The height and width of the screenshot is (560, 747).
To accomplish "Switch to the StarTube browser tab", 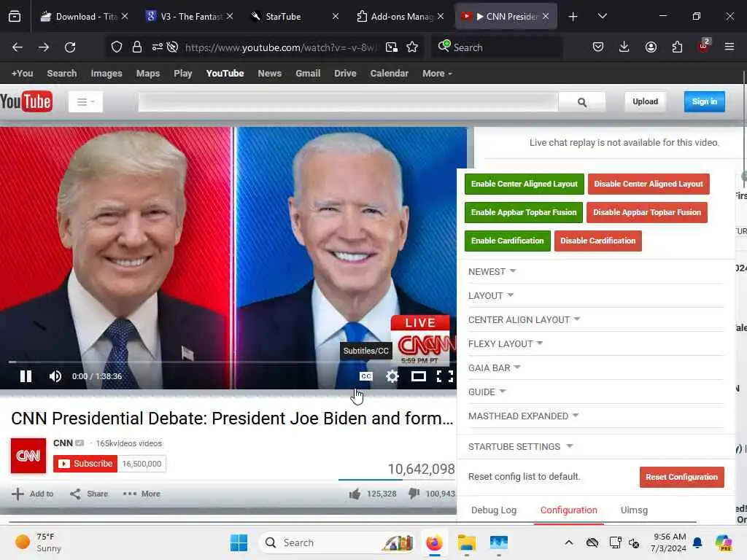I will 295,16.
